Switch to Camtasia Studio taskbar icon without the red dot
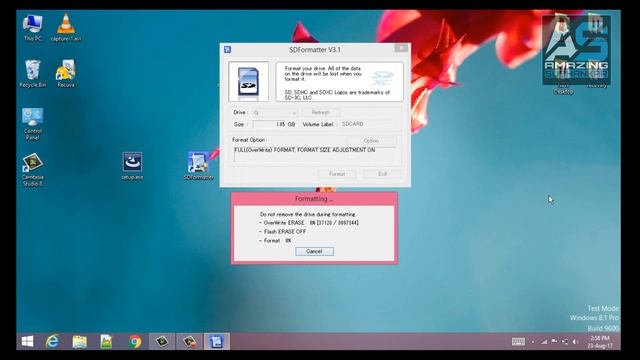Image resolution: width=640 pixels, height=360 pixels. point(162,341)
